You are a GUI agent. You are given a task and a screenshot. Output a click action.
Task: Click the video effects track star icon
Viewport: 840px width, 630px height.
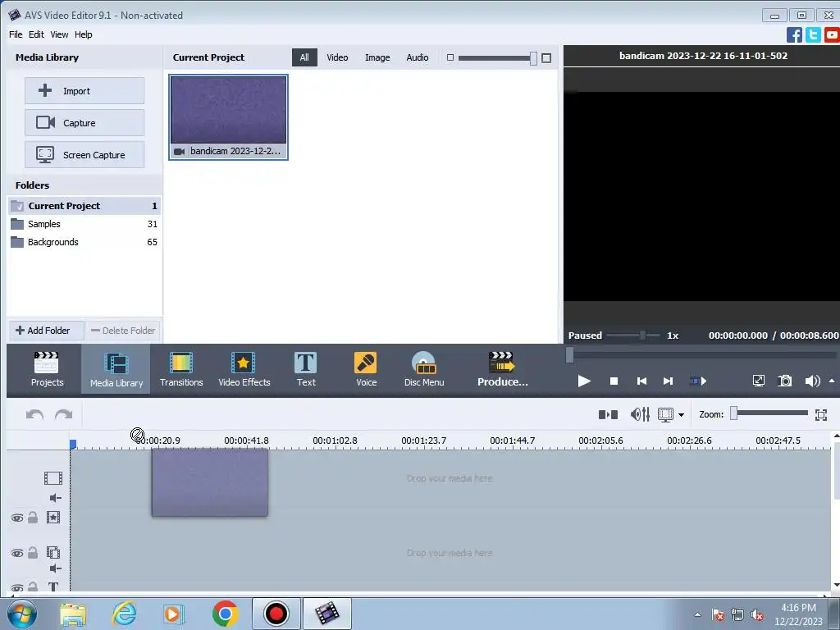(x=53, y=517)
